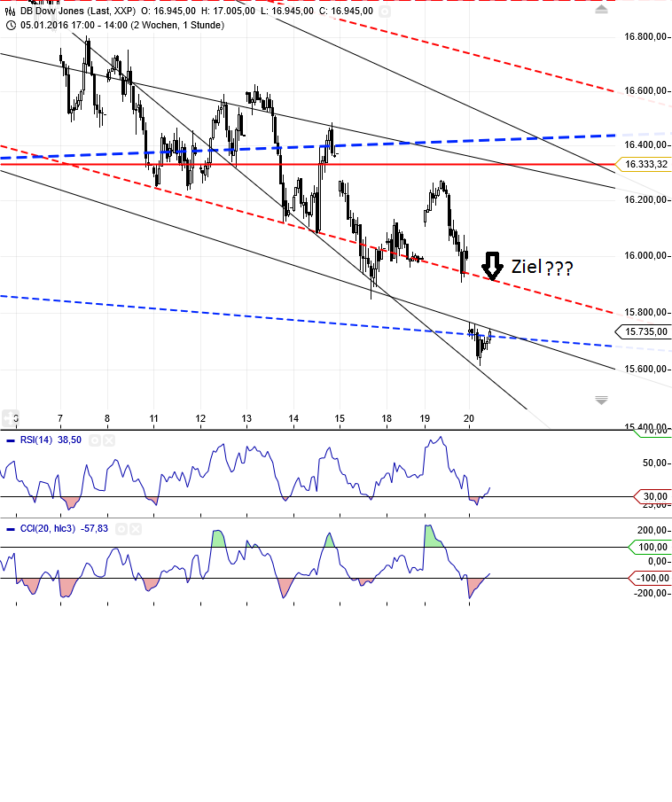Click the blue RSI(14) line color dash
The width and height of the screenshot is (672, 802).
(x=10, y=440)
